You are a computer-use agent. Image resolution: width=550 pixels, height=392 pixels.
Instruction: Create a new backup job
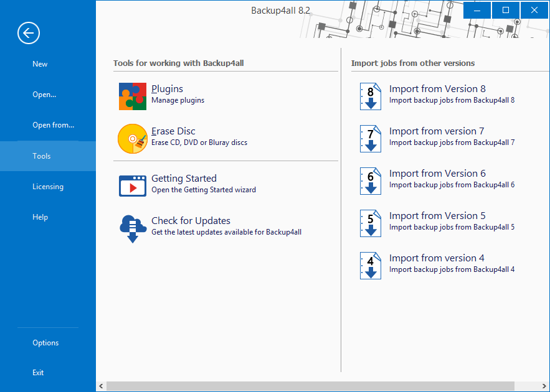pyautogui.click(x=39, y=63)
